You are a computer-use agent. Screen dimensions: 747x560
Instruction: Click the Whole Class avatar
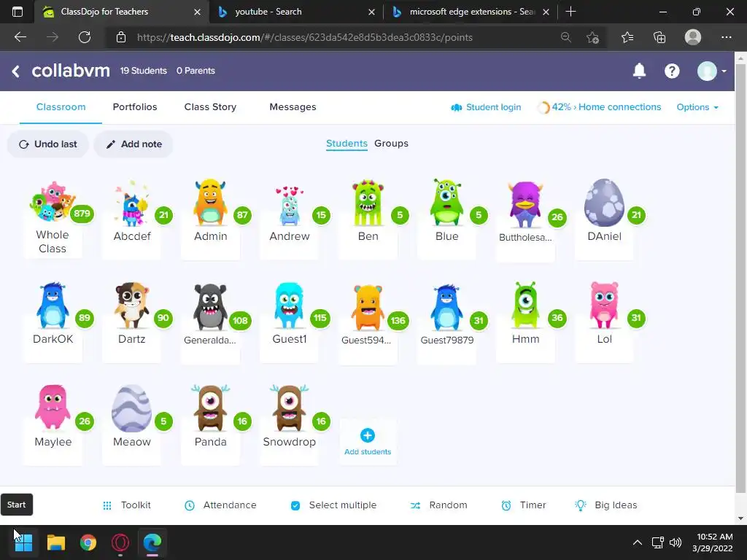[53, 201]
